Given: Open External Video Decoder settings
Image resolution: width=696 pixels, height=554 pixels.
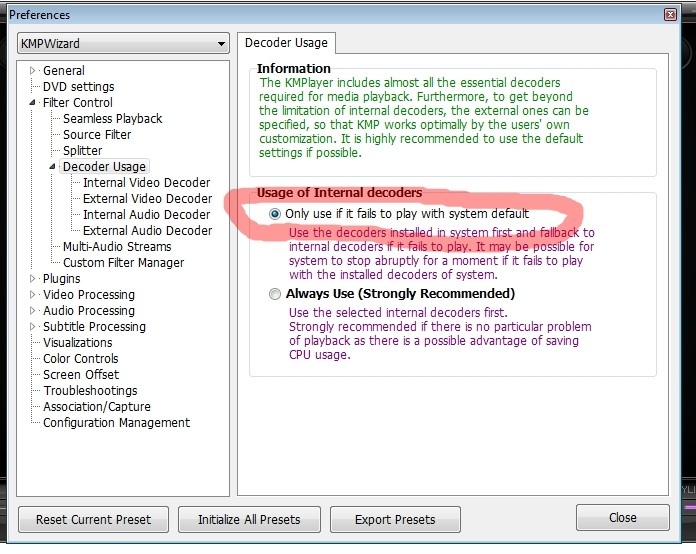Looking at the screenshot, I should pyautogui.click(x=147, y=198).
